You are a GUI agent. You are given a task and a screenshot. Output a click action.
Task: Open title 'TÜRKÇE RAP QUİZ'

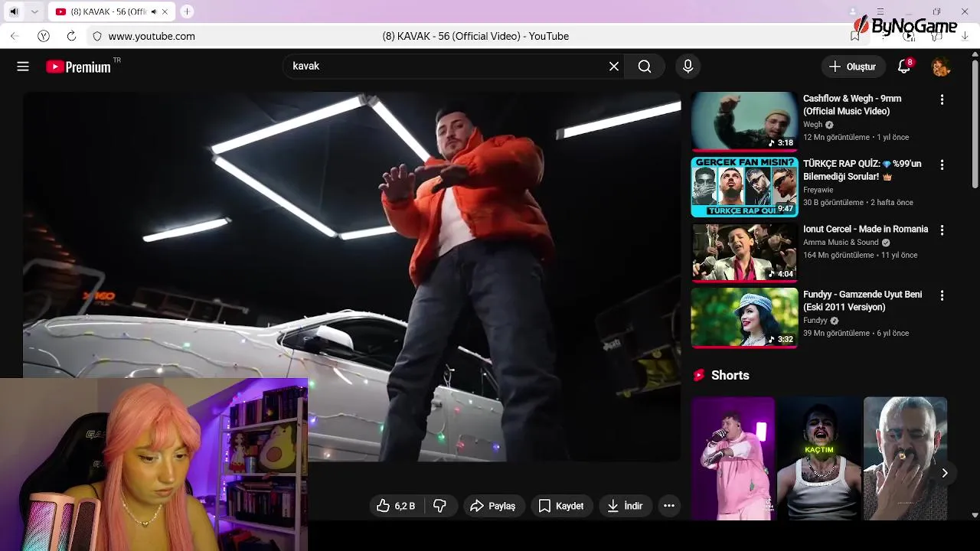862,170
